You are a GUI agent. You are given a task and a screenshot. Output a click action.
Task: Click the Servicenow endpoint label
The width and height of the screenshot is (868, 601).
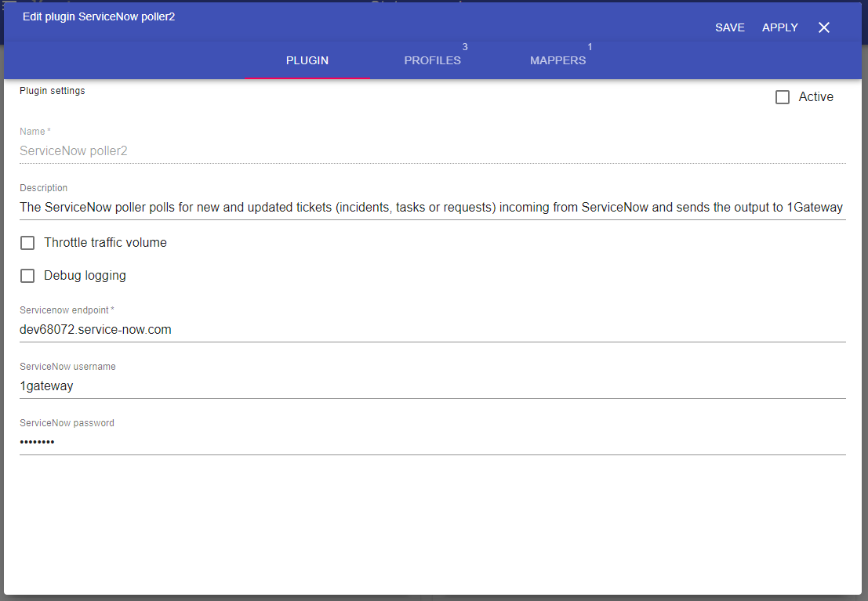67,310
